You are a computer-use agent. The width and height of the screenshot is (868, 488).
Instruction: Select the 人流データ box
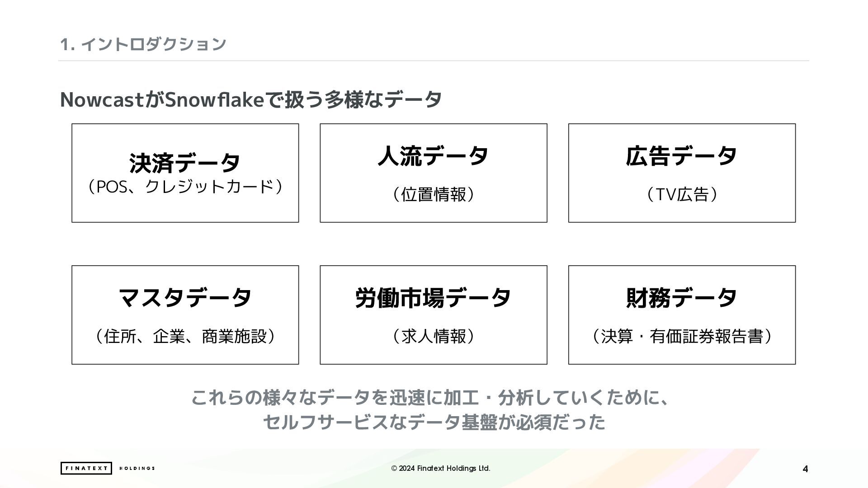[434, 173]
